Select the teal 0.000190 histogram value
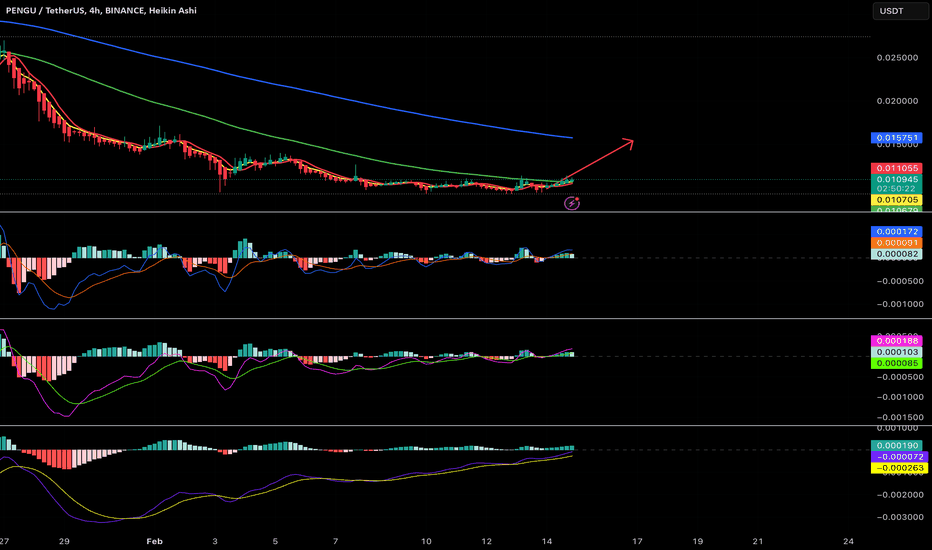The width and height of the screenshot is (932, 550). click(x=896, y=445)
